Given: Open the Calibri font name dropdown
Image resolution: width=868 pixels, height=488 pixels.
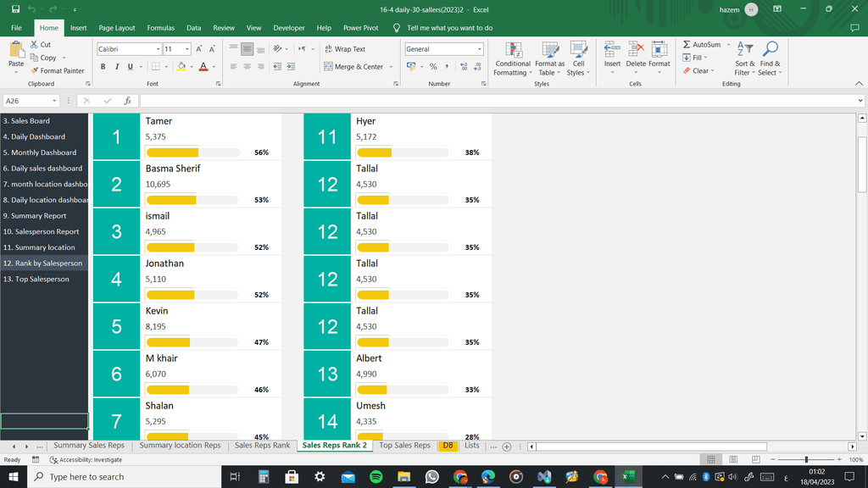Looking at the screenshot, I should [x=158, y=49].
